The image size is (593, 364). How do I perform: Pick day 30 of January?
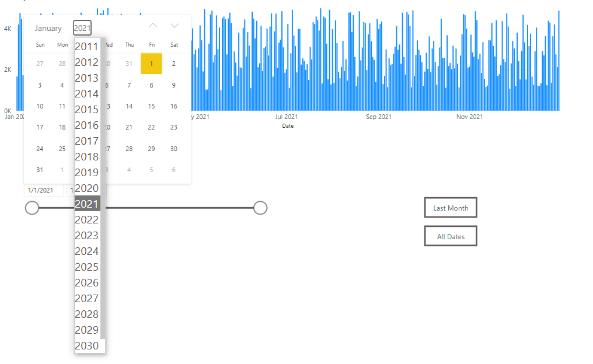click(x=173, y=149)
